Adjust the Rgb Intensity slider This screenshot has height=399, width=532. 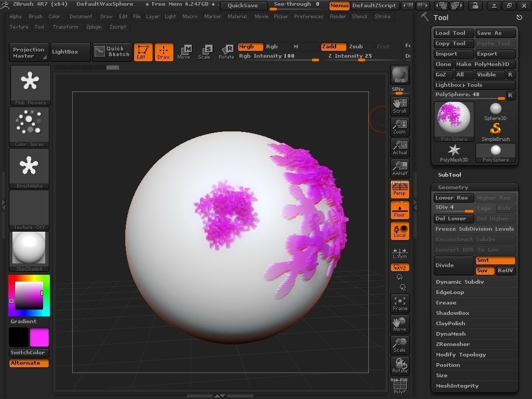(x=278, y=56)
